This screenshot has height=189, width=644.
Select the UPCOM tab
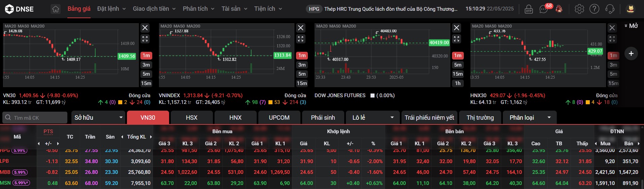279,118
